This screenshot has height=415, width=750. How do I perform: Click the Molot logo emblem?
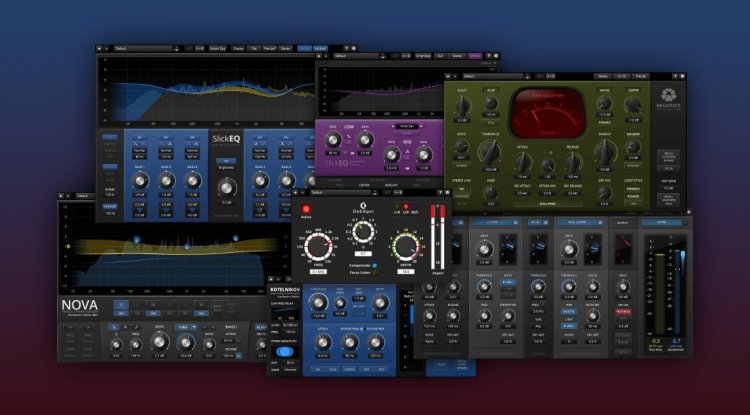coord(668,94)
